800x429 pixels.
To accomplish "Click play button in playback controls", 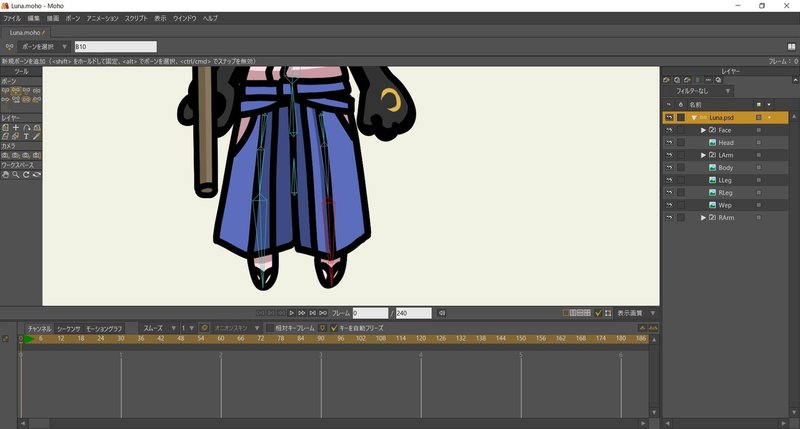I will (x=291, y=313).
